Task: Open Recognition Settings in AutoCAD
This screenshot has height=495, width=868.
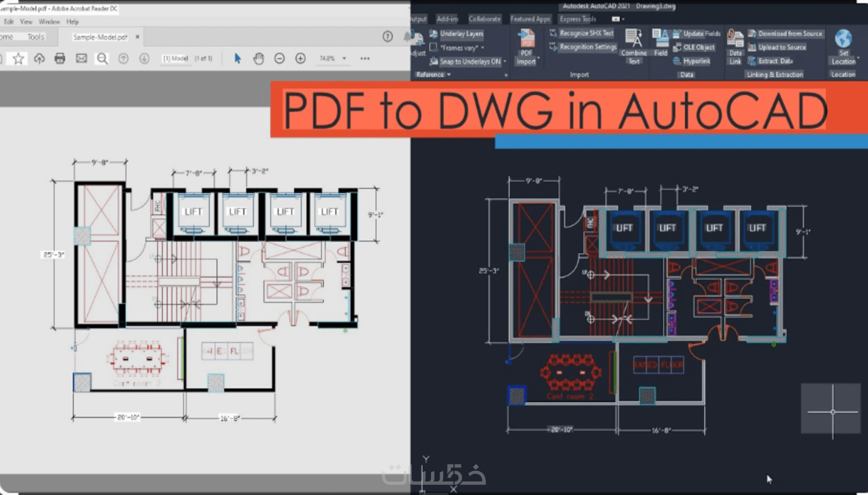Action: [x=583, y=47]
